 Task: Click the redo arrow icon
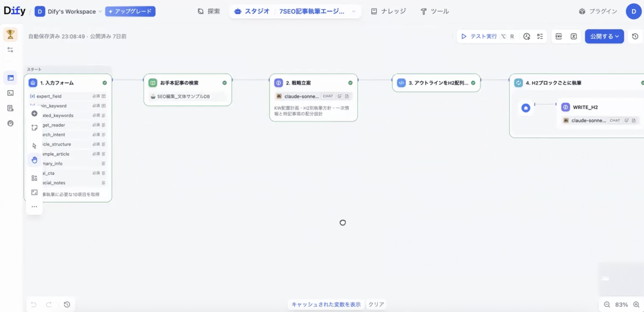[x=49, y=304]
